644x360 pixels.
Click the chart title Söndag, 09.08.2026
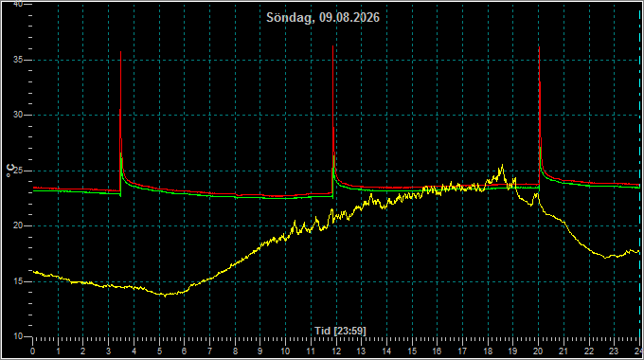point(323,18)
